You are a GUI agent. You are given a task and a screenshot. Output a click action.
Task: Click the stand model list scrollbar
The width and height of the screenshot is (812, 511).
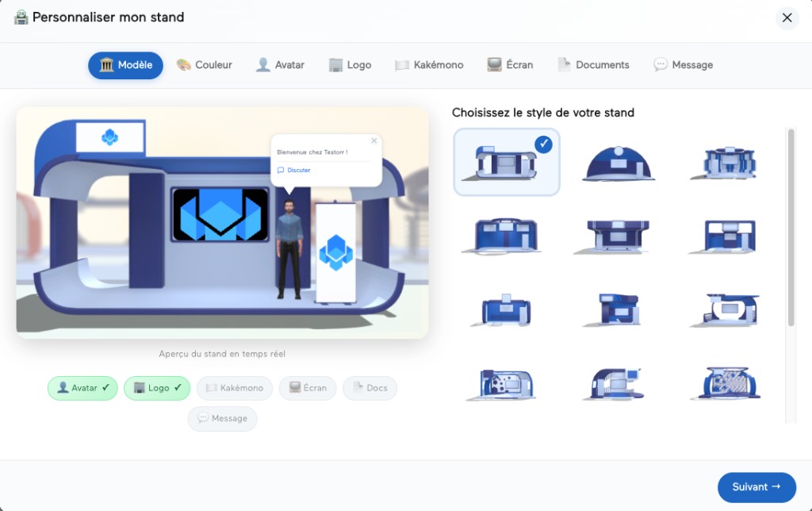tap(791, 228)
